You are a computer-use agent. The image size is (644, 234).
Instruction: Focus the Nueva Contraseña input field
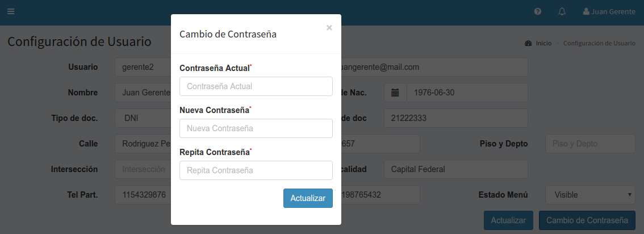256,128
